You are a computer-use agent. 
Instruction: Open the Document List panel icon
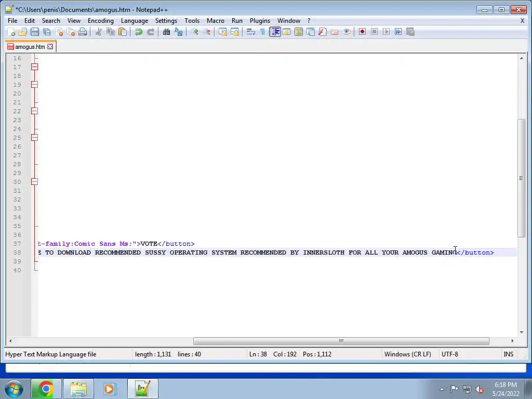click(x=311, y=32)
